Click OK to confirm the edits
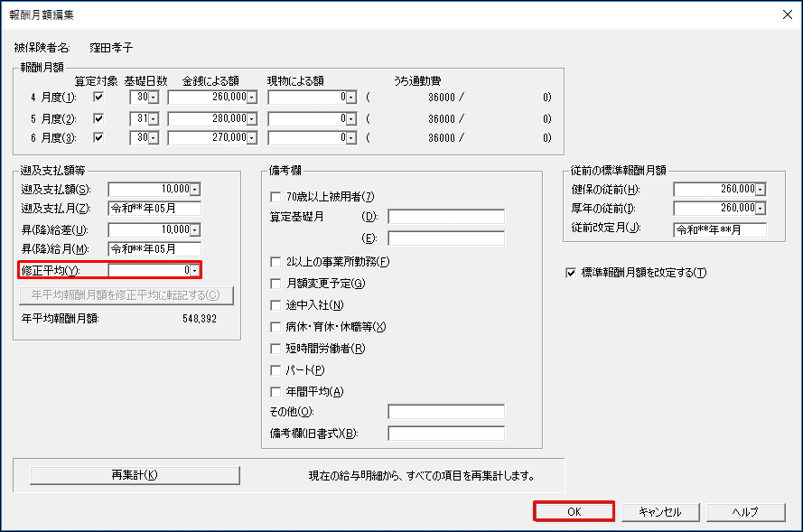 coord(574,511)
